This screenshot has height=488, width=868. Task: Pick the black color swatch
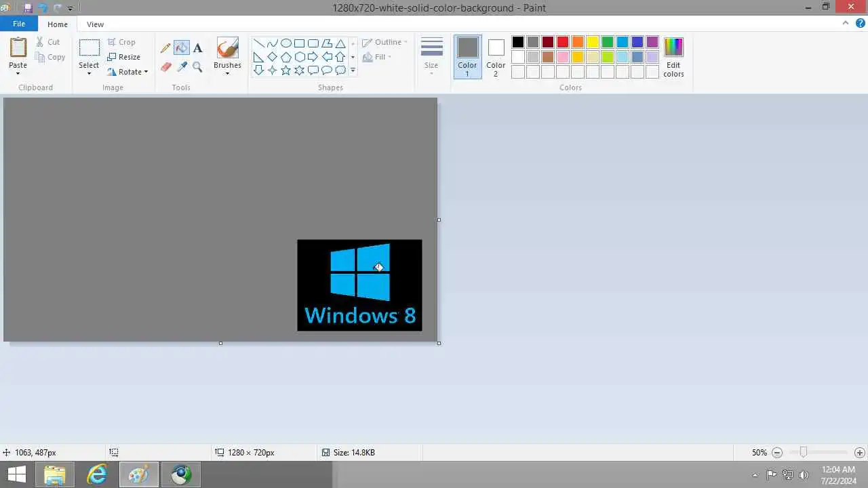518,42
